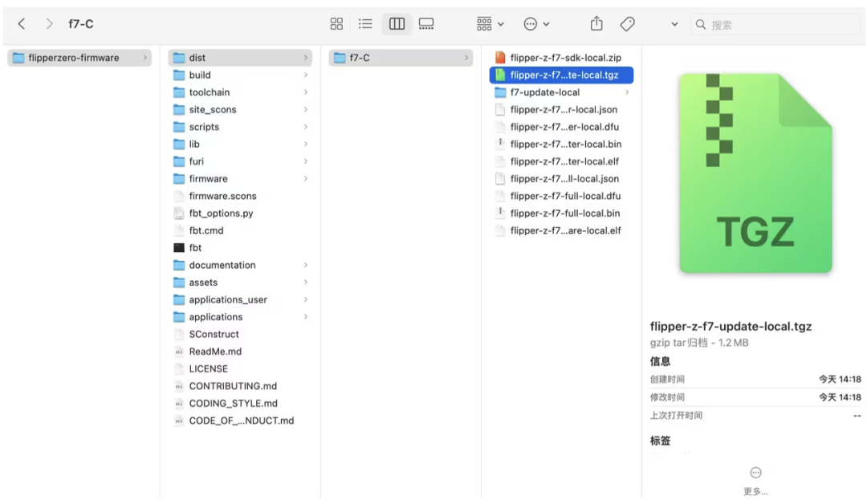
Task: Expand the firmware folder chevron
Action: pos(305,178)
